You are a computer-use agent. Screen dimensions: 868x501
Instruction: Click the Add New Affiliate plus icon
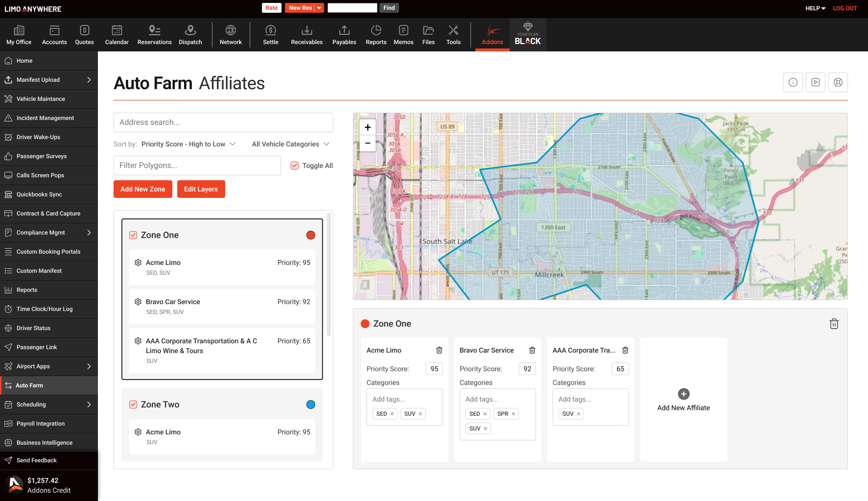(683, 394)
